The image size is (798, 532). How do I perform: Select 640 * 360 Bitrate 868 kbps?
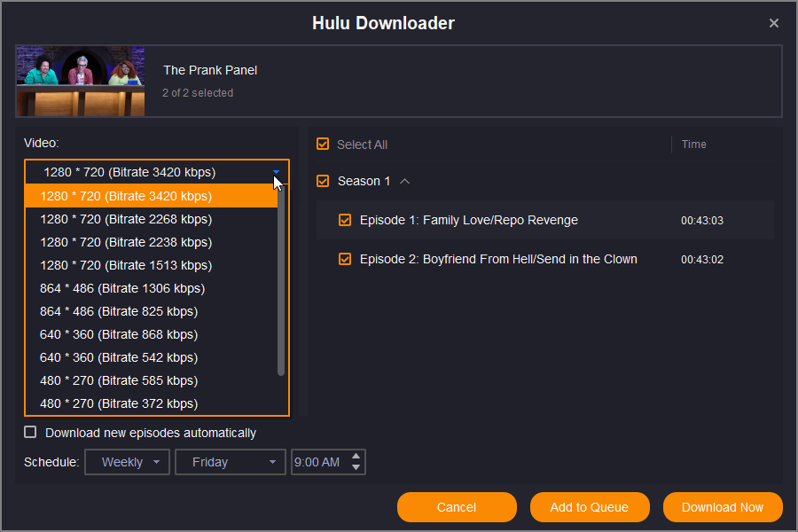pyautogui.click(x=151, y=334)
